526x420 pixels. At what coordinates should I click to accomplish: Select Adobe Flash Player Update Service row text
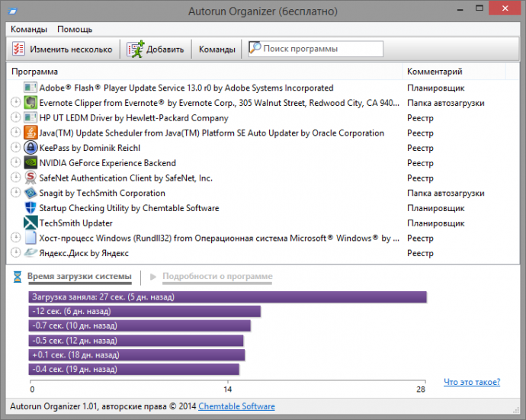tap(186, 88)
